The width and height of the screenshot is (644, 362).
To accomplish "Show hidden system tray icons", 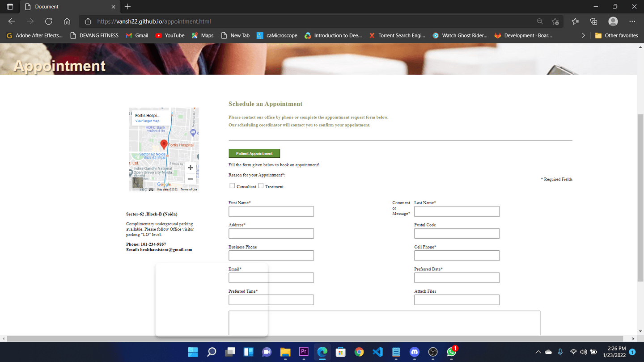I will coord(538,352).
